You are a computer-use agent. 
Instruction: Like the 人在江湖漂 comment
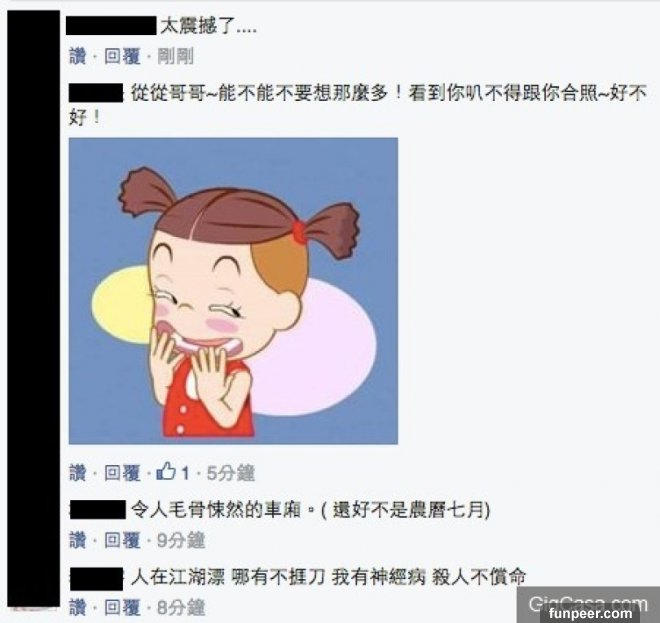pos(77,607)
